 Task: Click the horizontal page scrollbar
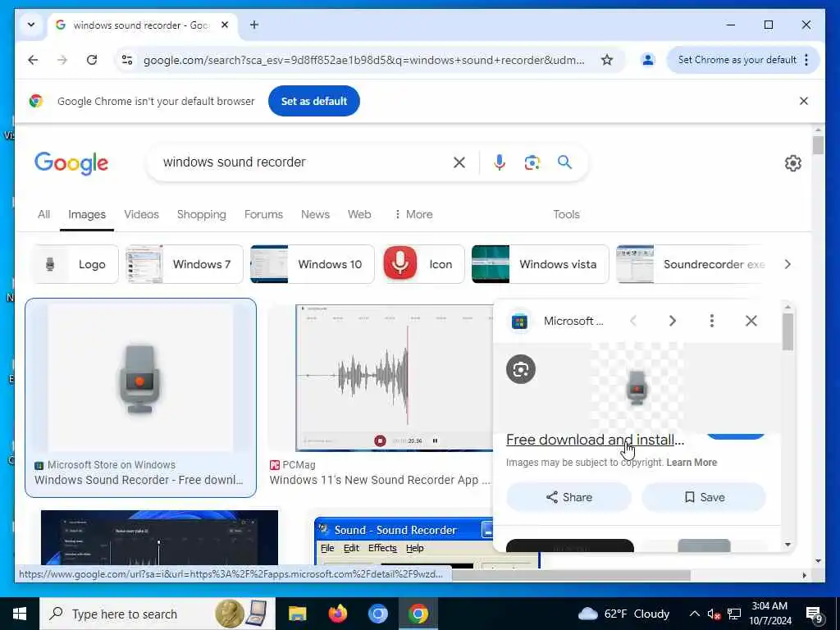[570, 575]
